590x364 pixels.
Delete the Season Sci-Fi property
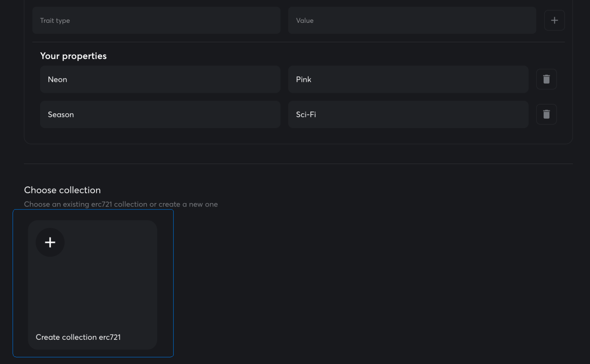546,115
